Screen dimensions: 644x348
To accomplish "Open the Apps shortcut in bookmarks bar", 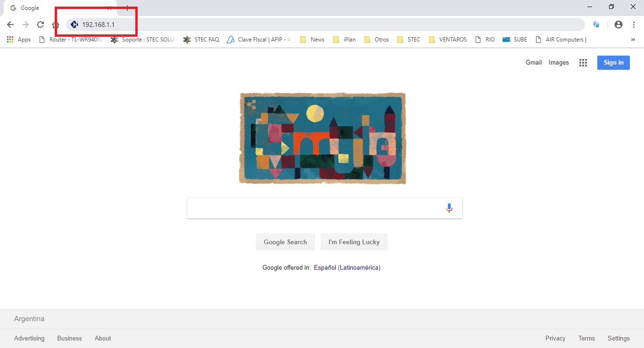I will (19, 40).
